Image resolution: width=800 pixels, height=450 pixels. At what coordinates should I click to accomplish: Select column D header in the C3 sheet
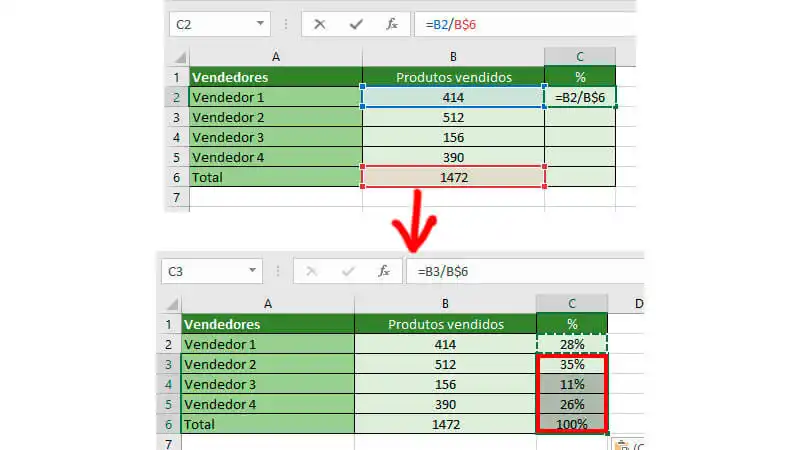(x=627, y=304)
